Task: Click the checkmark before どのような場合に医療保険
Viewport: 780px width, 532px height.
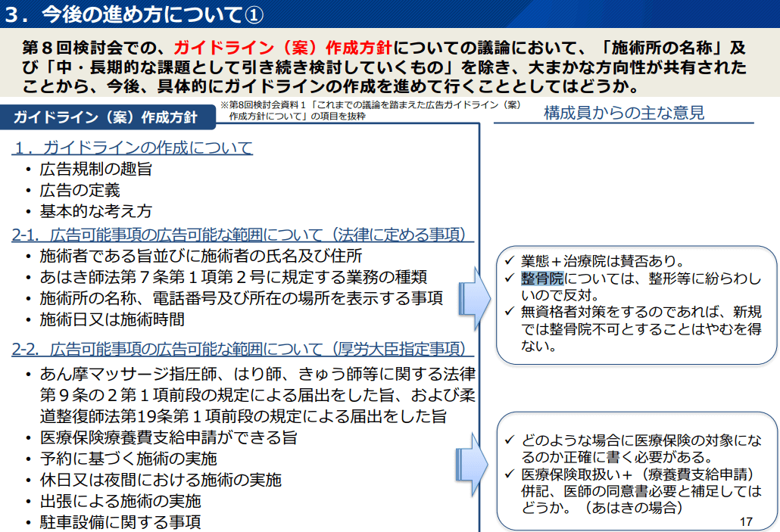Action: 510,440
